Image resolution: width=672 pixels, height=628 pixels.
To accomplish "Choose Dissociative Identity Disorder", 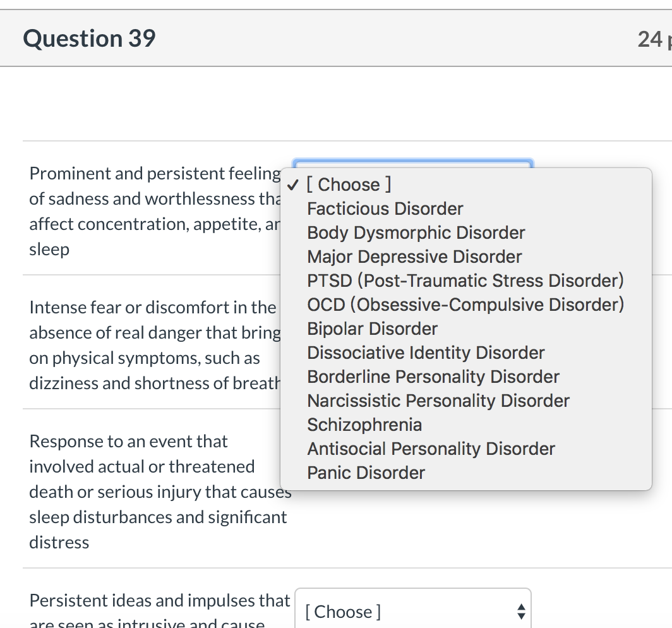I will (426, 353).
